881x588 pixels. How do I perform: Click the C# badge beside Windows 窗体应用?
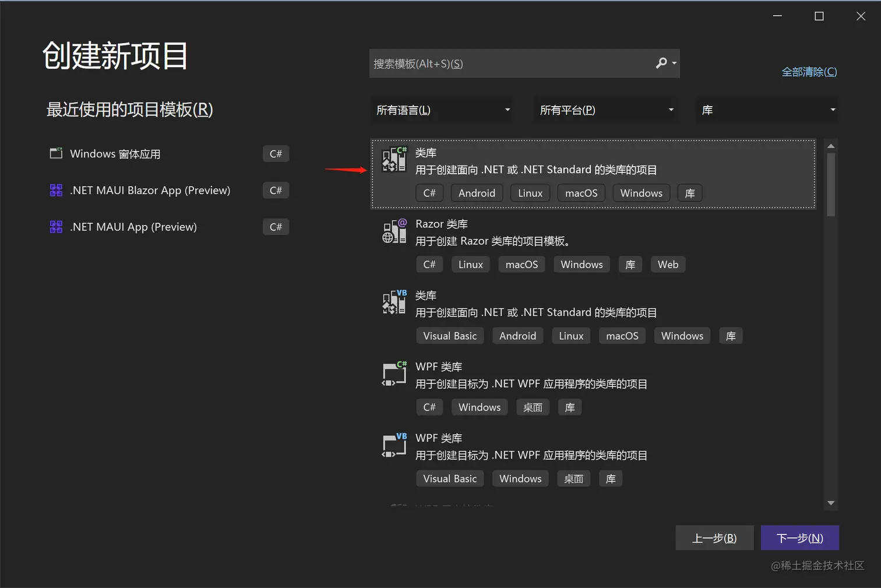pyautogui.click(x=276, y=154)
